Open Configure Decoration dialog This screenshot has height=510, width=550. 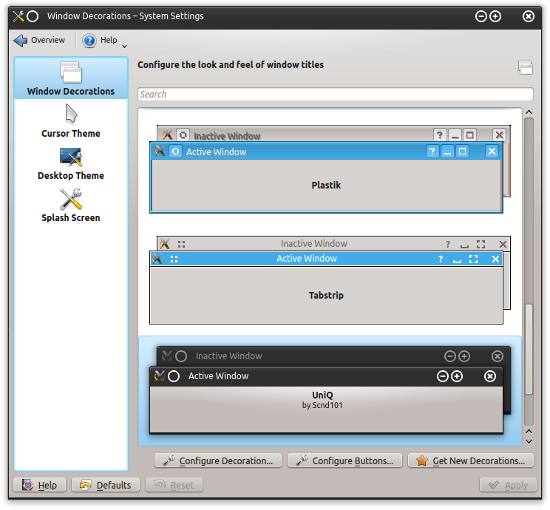(218, 461)
